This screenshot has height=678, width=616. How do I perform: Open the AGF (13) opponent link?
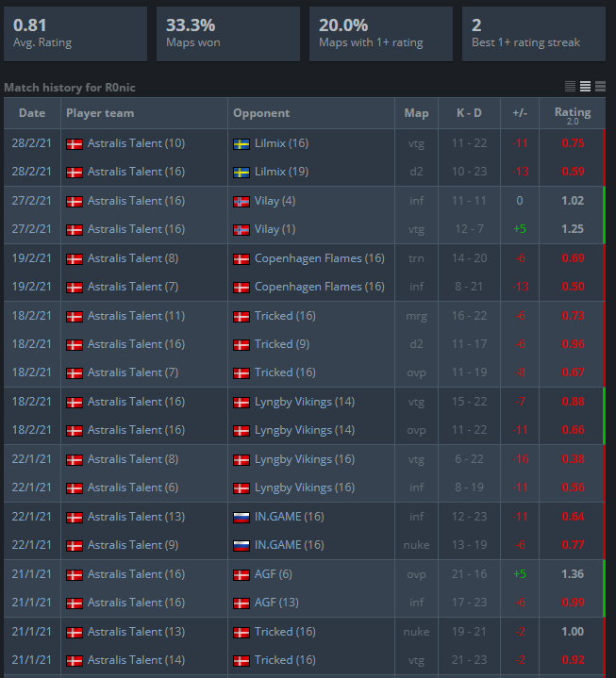[x=276, y=603]
